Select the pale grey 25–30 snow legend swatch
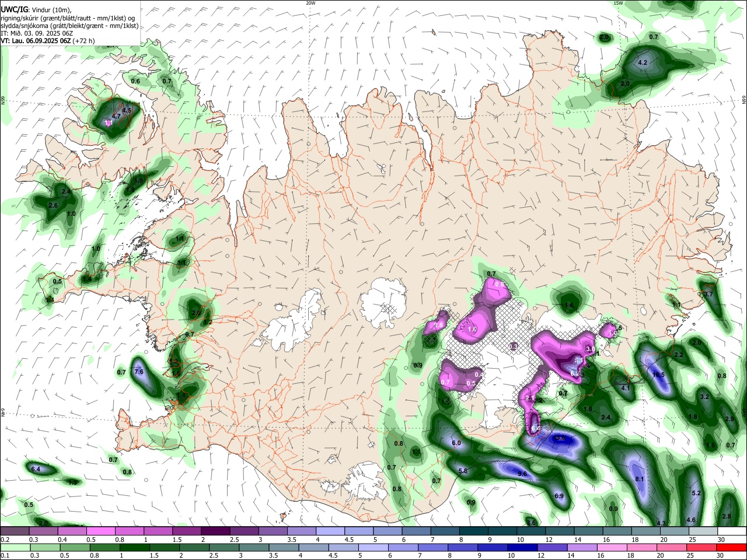This screenshot has width=747, height=560. [x=703, y=531]
